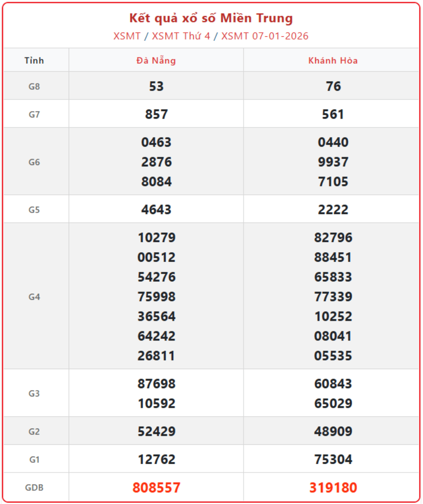The height and width of the screenshot is (504, 423).
Task: Click Khánh Hòa G7 number 561
Action: [333, 114]
